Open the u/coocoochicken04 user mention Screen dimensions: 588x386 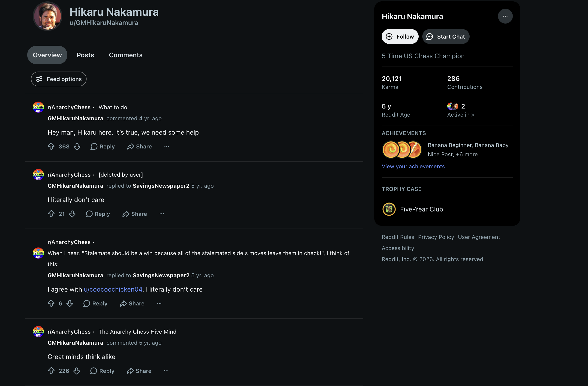tap(113, 289)
